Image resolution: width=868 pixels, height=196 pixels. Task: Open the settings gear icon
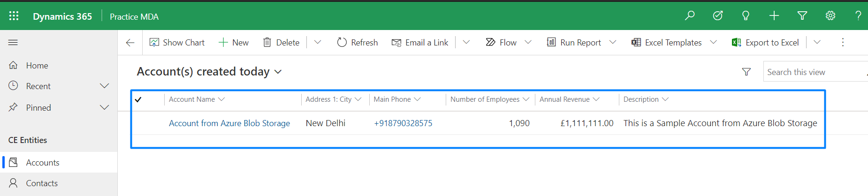pos(830,16)
